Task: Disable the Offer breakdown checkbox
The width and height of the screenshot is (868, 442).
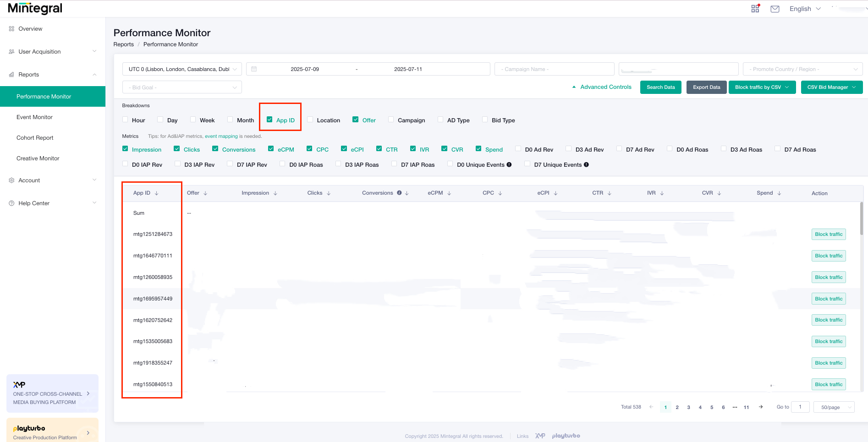Action: [356, 120]
